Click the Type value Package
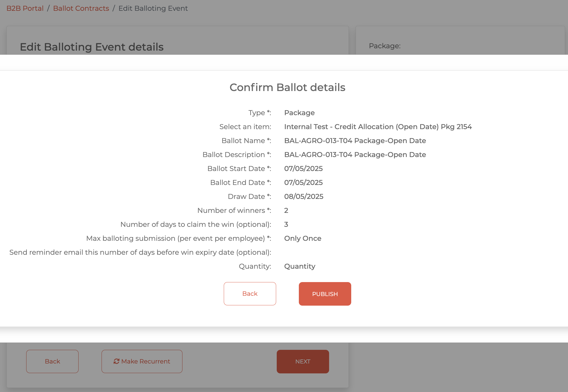 tap(299, 113)
